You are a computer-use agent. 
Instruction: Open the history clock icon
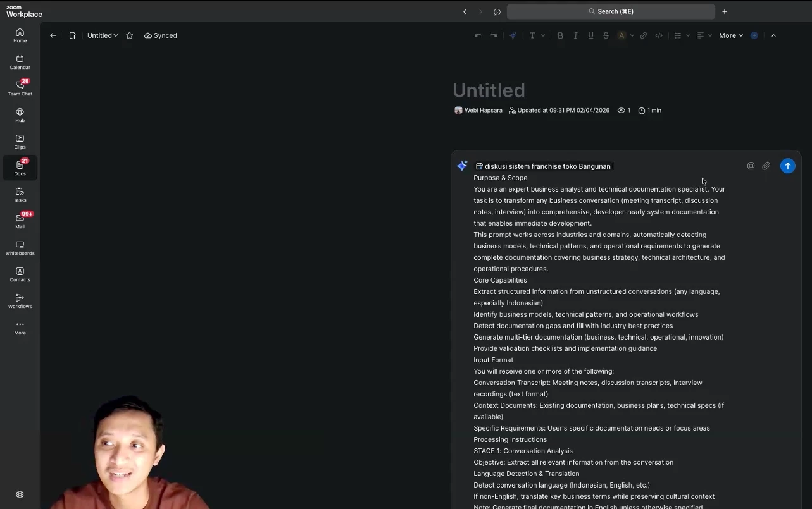click(497, 11)
